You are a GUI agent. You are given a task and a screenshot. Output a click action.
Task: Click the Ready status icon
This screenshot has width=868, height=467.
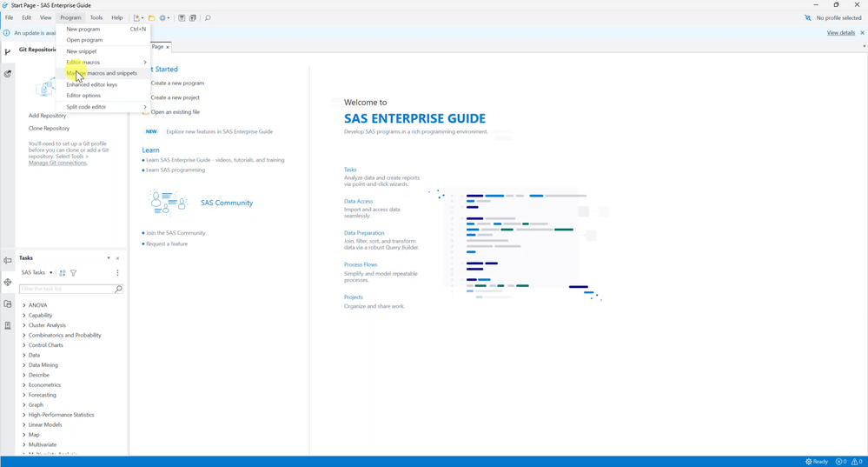[808, 462]
